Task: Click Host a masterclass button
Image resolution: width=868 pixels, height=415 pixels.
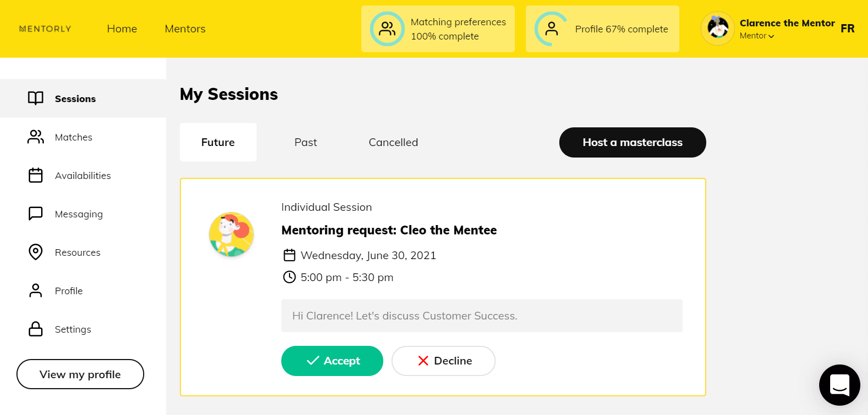Action: (x=632, y=142)
